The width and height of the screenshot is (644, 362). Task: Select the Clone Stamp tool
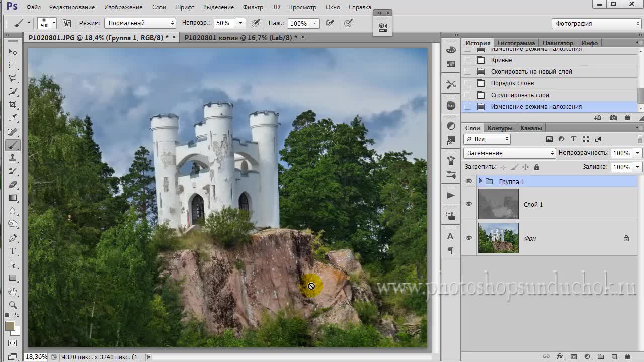(x=13, y=158)
